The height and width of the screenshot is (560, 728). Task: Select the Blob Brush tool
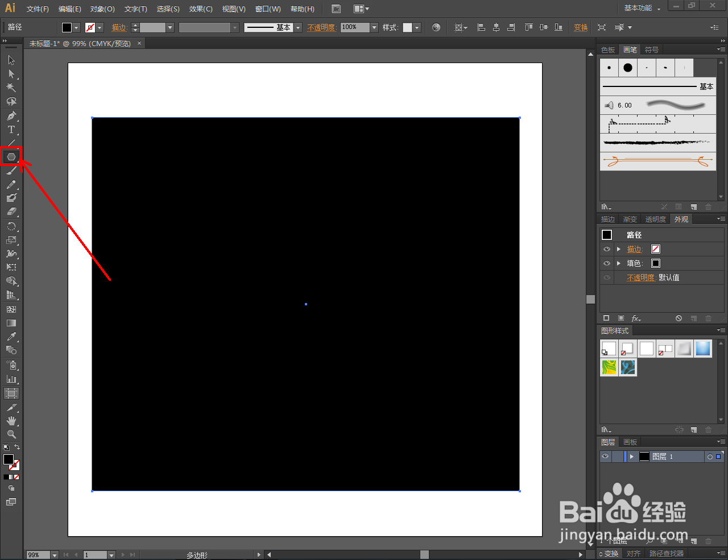(x=11, y=198)
